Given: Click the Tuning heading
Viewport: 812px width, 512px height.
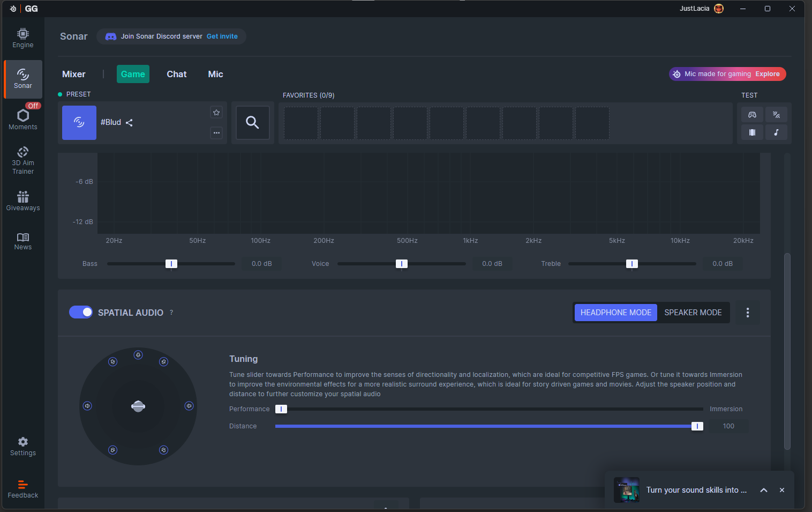Looking at the screenshot, I should [244, 359].
